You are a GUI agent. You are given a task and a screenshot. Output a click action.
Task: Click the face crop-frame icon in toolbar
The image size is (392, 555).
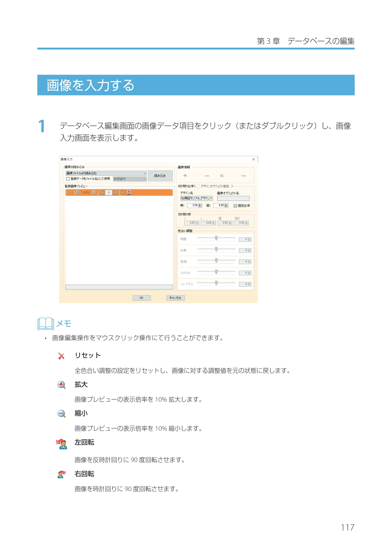coord(129,192)
